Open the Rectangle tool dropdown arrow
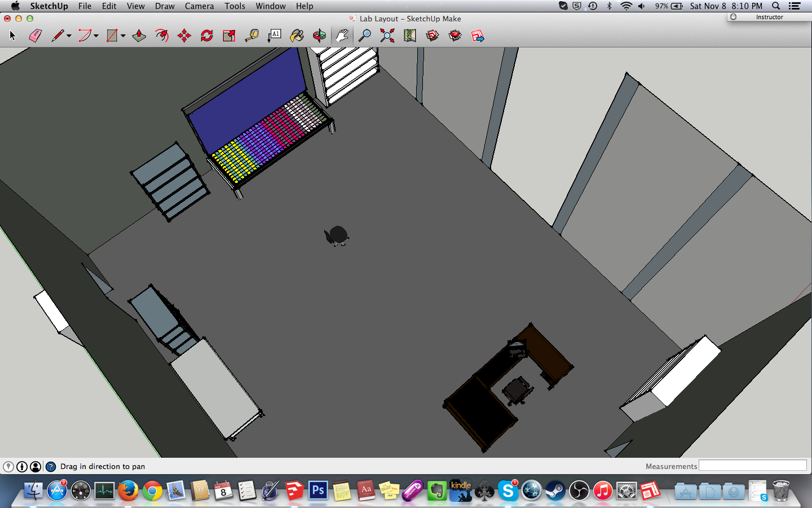 pyautogui.click(x=122, y=36)
